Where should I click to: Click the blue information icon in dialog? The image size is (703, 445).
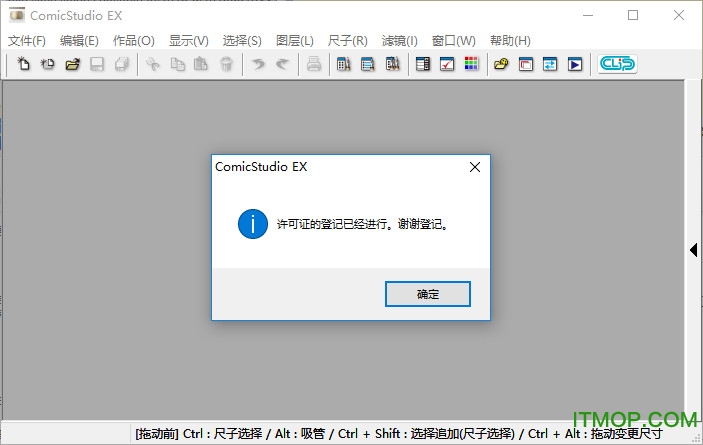[252, 224]
